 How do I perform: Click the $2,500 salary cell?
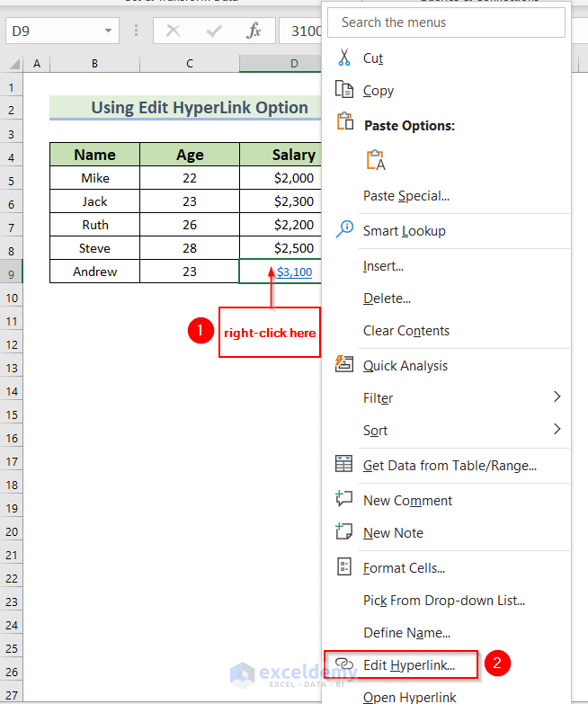click(281, 248)
